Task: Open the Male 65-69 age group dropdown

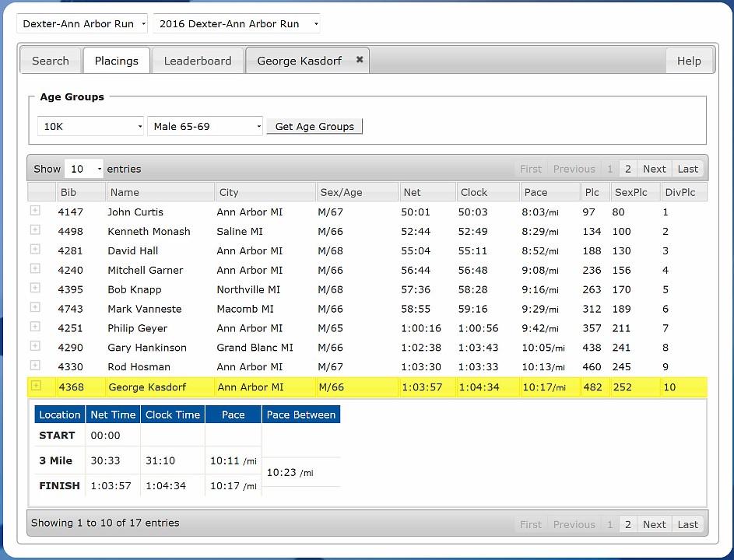Action: [205, 126]
